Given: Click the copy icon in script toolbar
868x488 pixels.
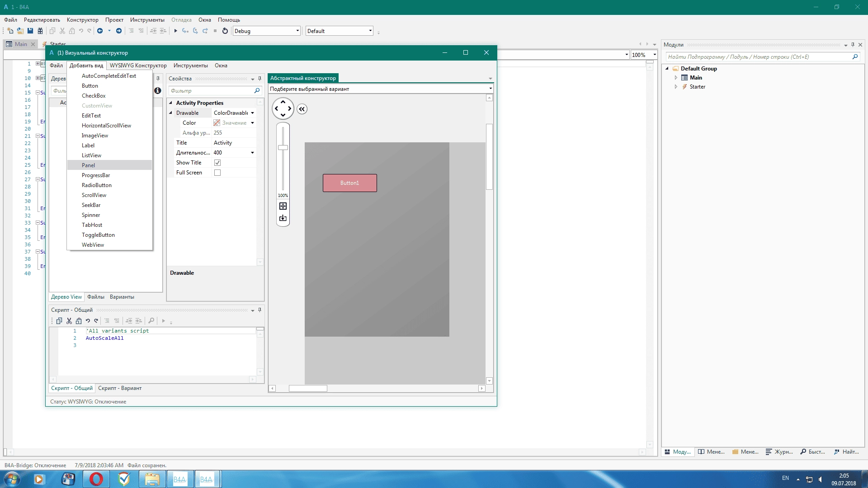Looking at the screenshot, I should point(59,321).
